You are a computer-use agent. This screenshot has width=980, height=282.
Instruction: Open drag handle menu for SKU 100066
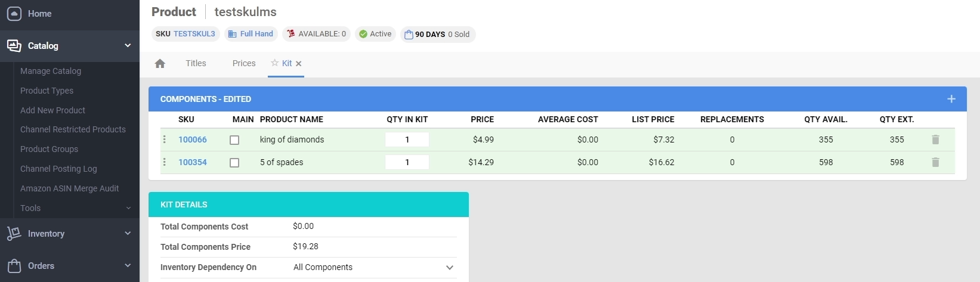click(165, 140)
